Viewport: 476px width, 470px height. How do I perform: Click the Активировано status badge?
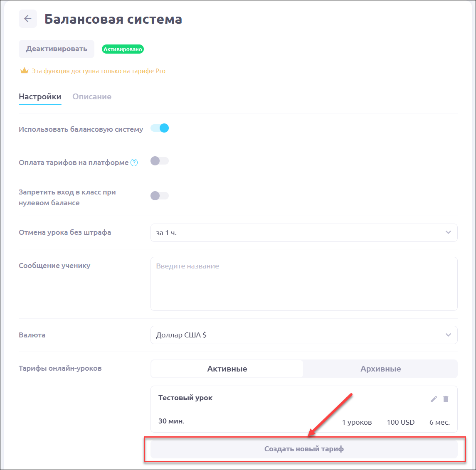(x=123, y=49)
